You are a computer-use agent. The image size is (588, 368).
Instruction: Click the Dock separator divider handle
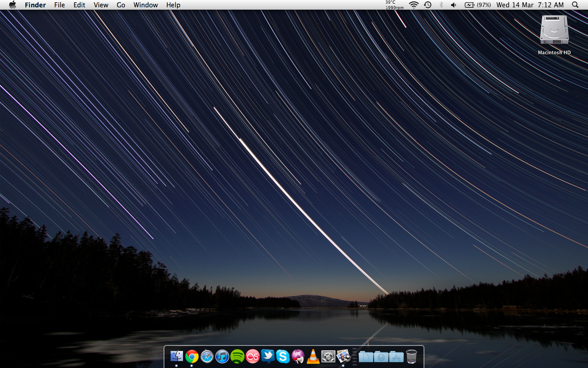point(355,356)
